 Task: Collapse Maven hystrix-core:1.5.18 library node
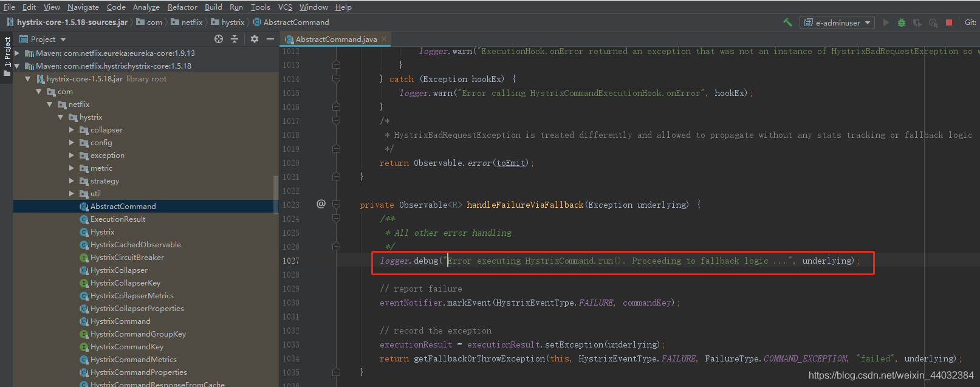[x=17, y=66]
